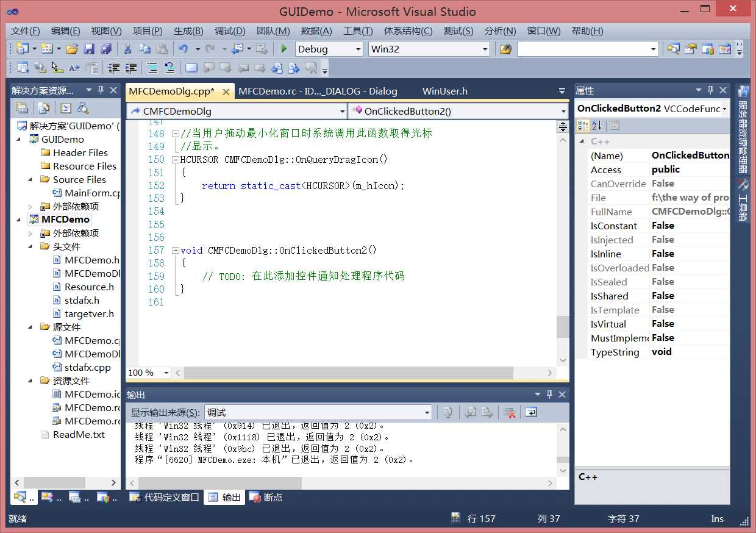Click the Copy toolbar icon
Image resolution: width=756 pixels, height=533 pixels.
144,49
